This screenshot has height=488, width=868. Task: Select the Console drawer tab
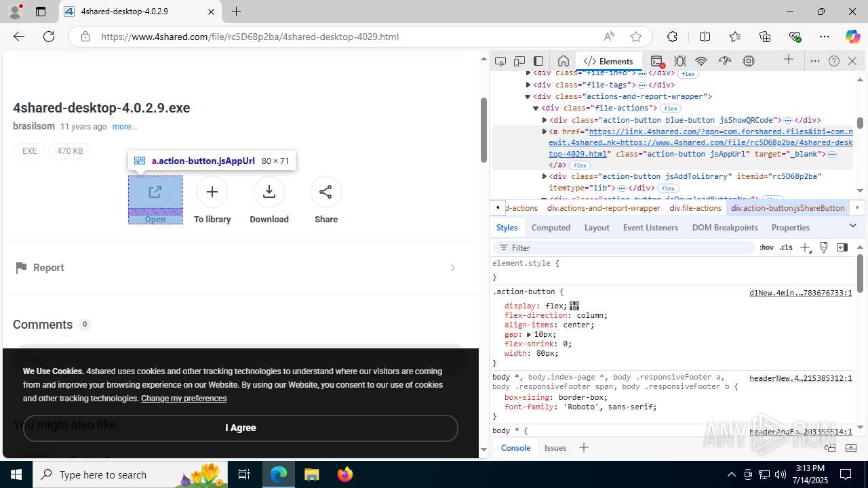[515, 447]
